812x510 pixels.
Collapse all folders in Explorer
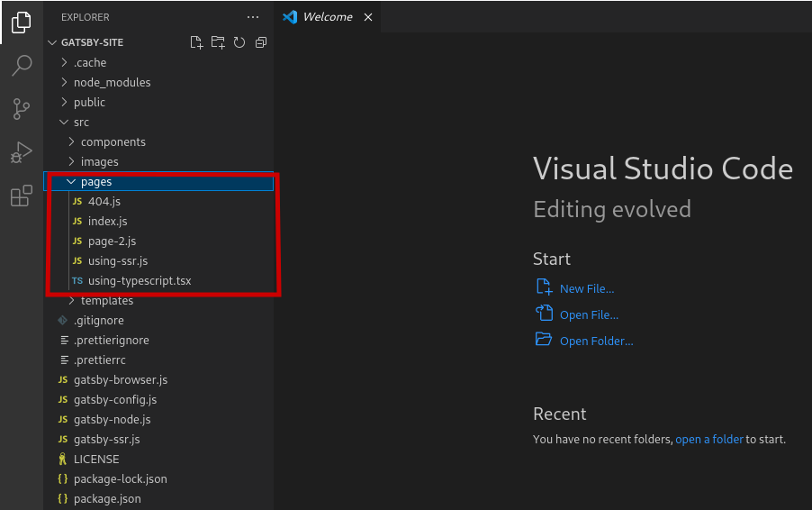tap(261, 42)
